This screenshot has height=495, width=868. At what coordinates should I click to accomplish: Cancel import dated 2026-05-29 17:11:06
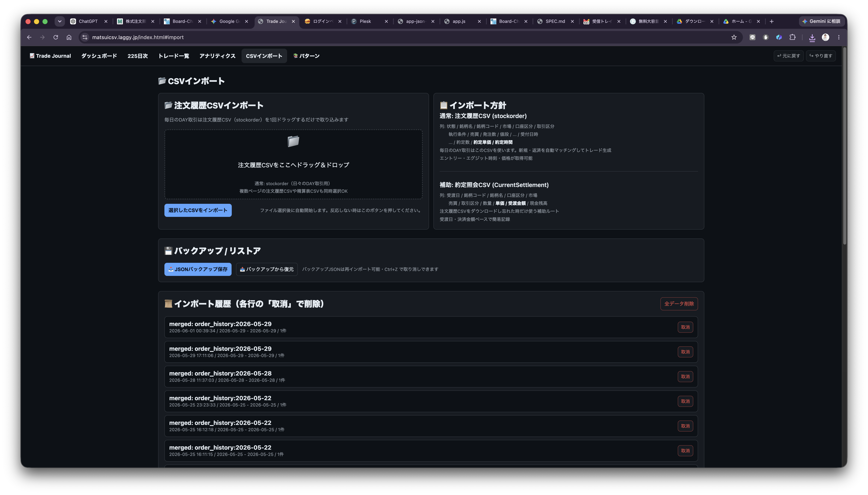pyautogui.click(x=685, y=352)
